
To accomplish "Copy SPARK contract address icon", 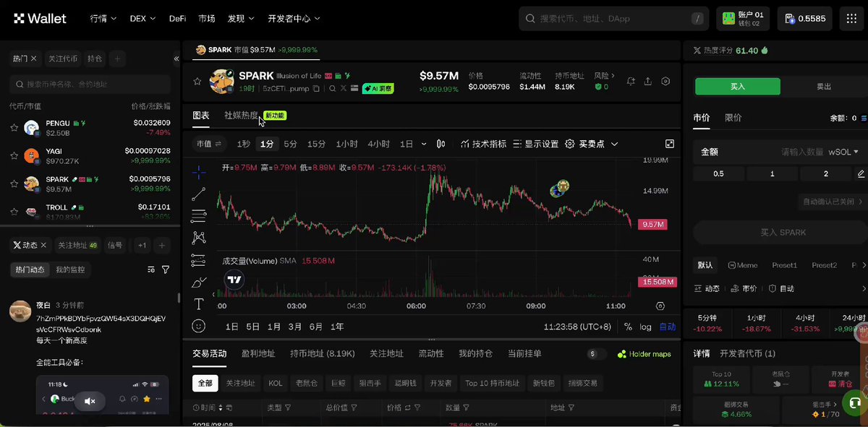I will click(x=317, y=88).
